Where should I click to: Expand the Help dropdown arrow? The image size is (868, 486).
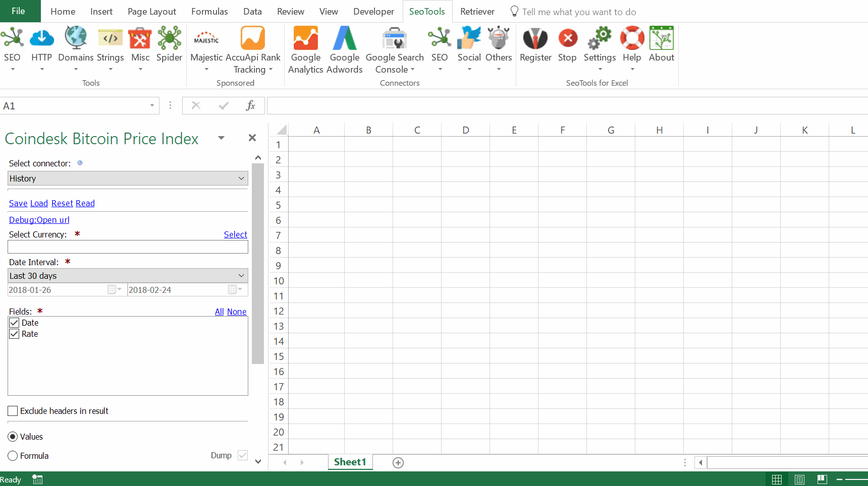click(x=632, y=70)
